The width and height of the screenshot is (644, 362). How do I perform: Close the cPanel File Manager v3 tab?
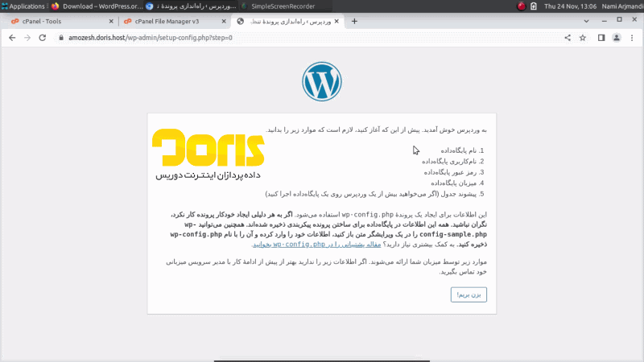coord(224,22)
